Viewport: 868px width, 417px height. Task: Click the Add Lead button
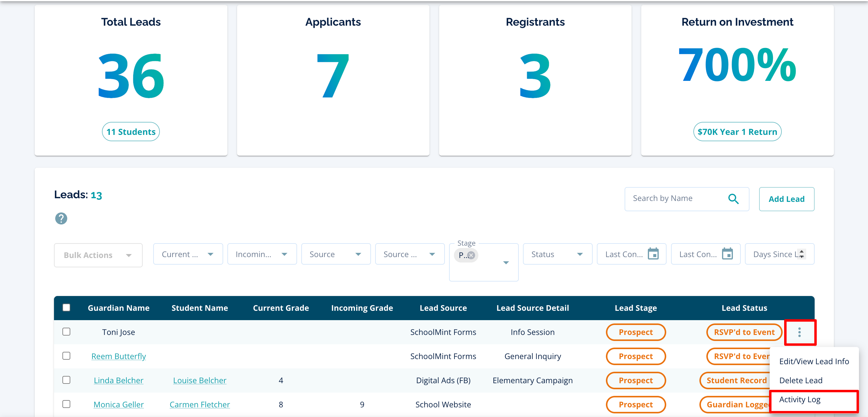click(x=787, y=199)
